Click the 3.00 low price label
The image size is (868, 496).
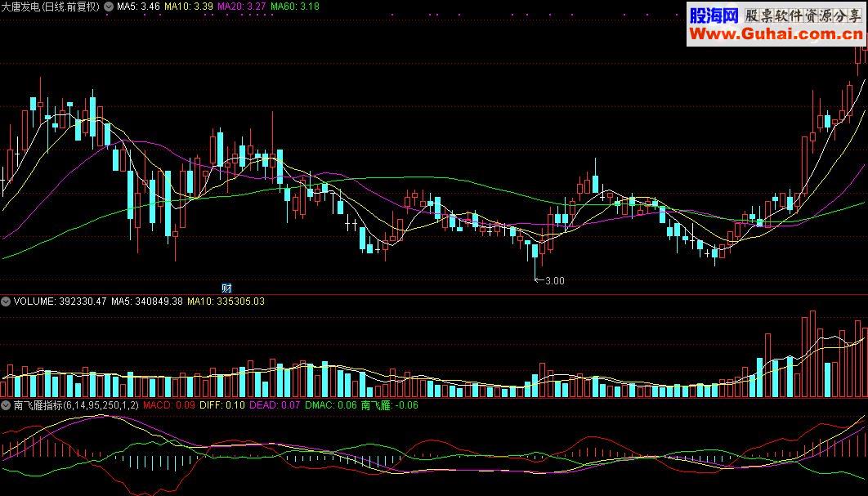point(555,281)
